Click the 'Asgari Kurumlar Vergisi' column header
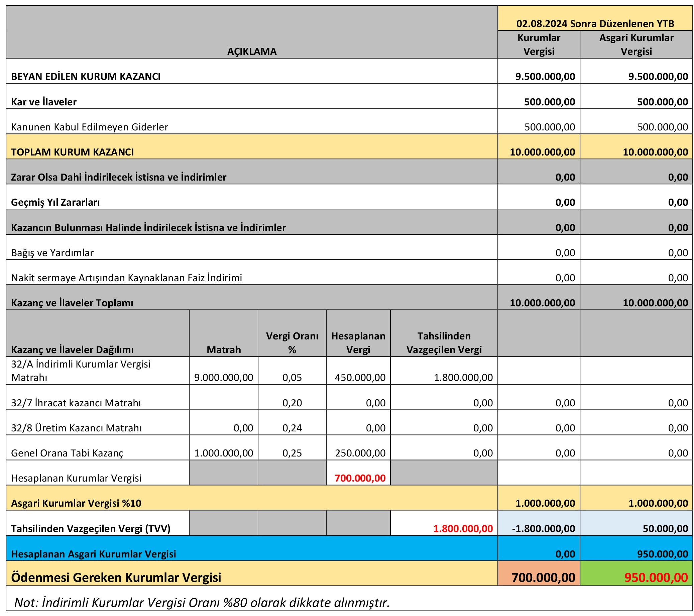 point(636,44)
